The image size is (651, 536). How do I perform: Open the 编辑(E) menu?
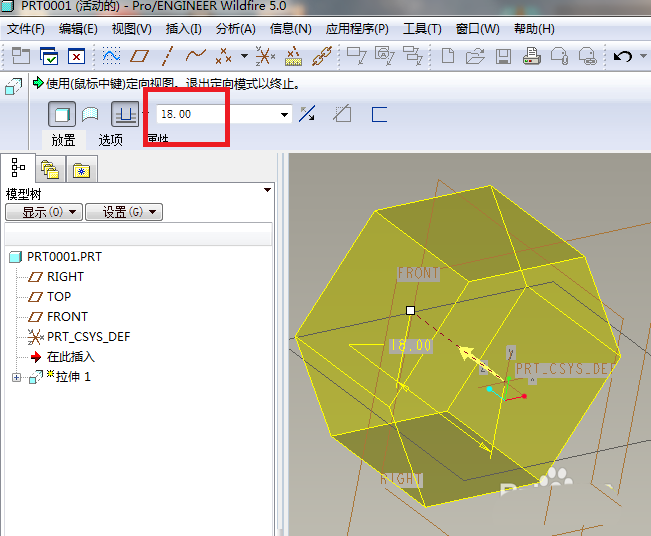click(78, 29)
